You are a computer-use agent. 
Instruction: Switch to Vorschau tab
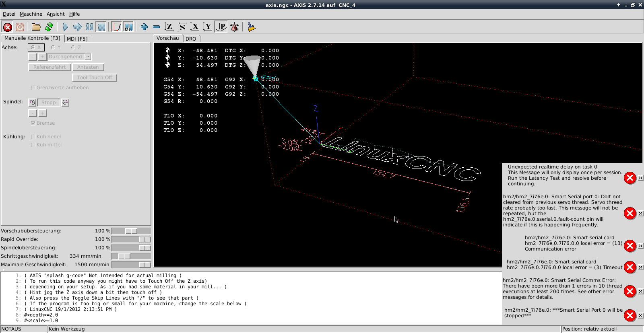click(x=168, y=38)
